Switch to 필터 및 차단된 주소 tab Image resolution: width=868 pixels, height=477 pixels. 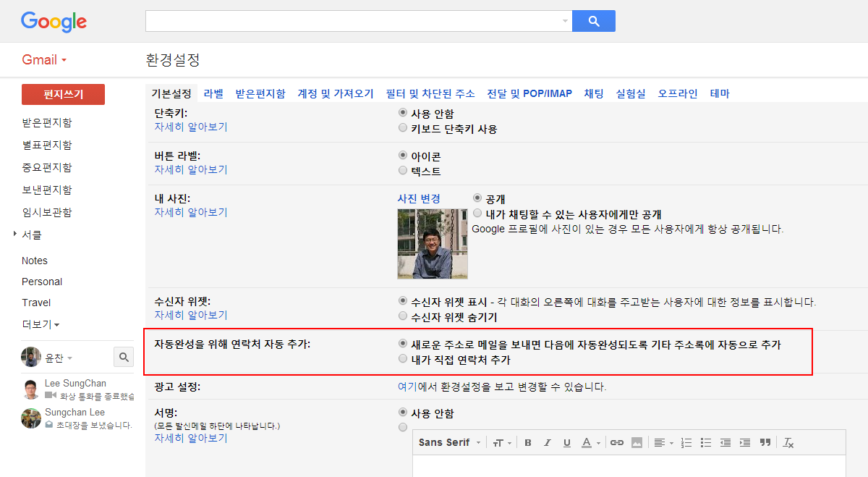click(430, 93)
